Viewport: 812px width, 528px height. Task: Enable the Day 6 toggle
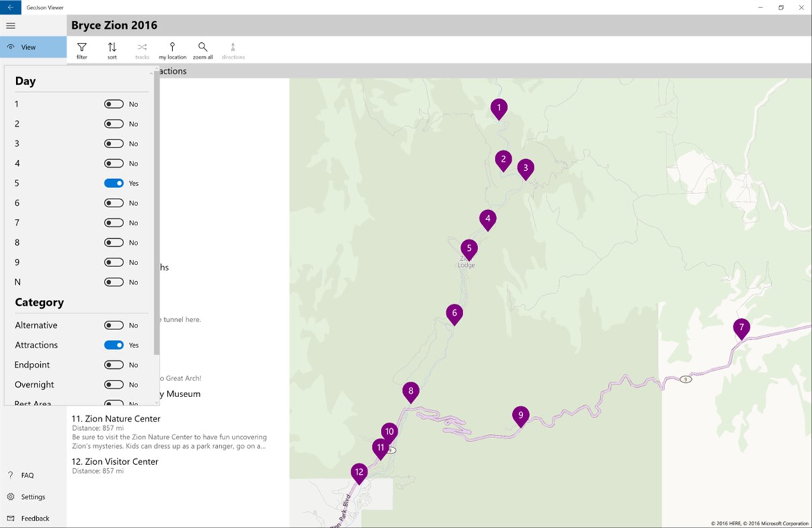[114, 203]
